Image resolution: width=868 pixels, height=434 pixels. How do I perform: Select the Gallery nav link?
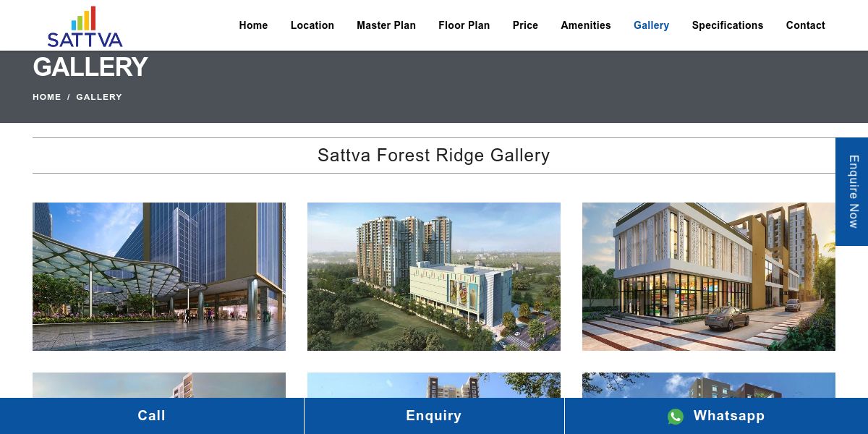click(x=651, y=25)
